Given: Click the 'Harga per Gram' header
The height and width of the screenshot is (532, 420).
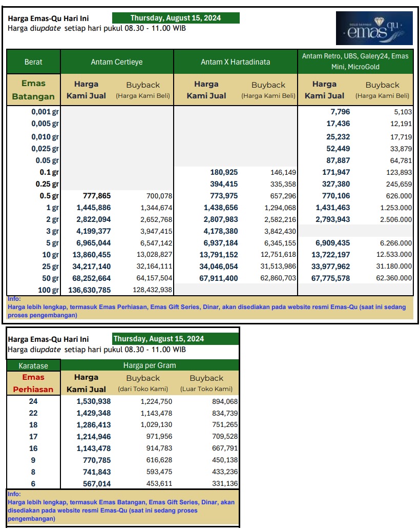Looking at the screenshot, I should [x=150, y=365].
